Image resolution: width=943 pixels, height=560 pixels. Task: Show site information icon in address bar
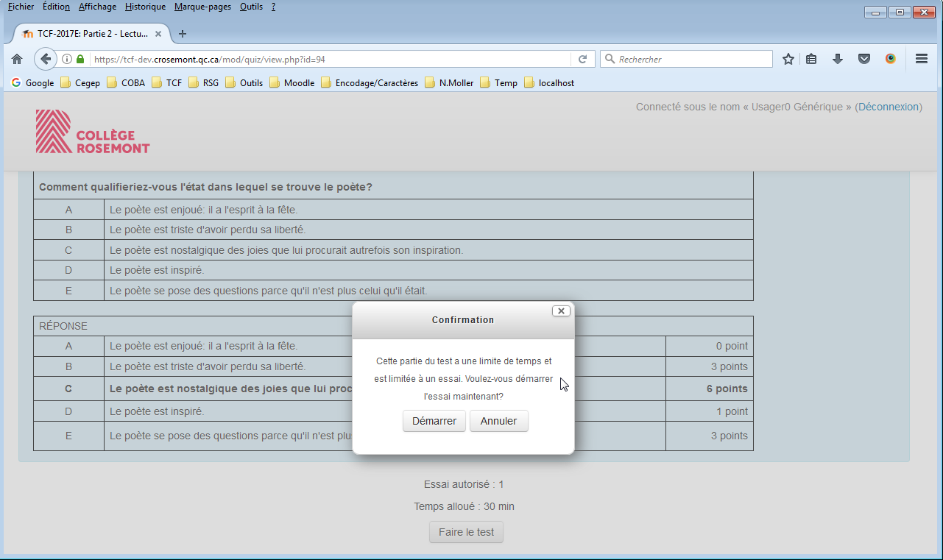pos(66,59)
